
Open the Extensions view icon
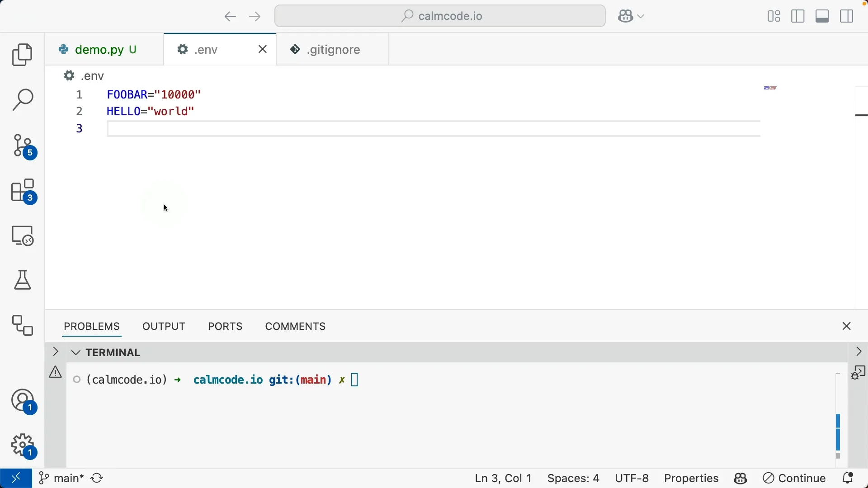pos(23,191)
